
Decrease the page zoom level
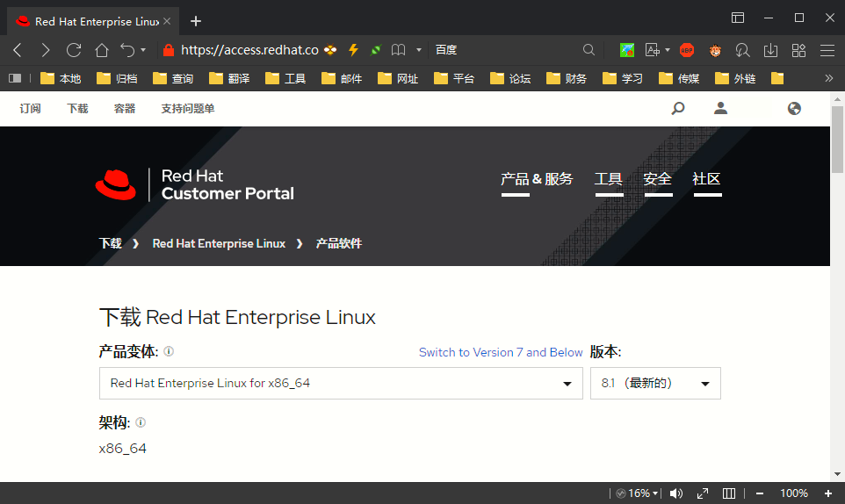click(759, 493)
